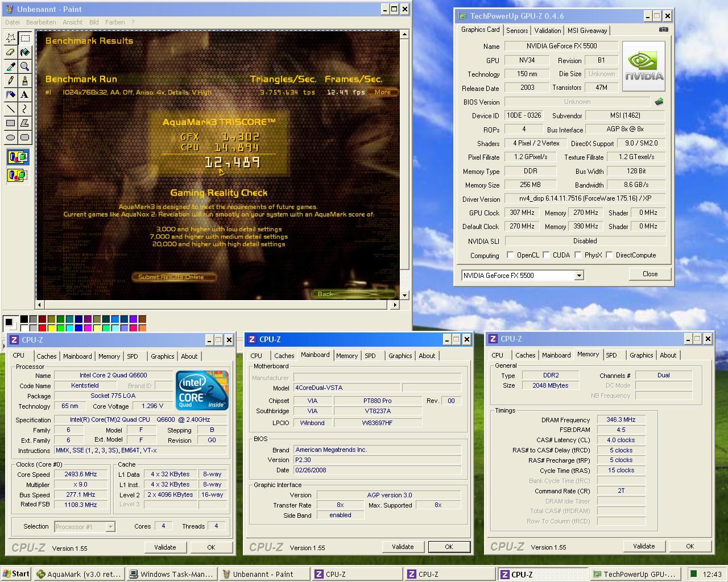Viewport: 728px width, 582px height.
Task: Click the Paint vertical scrollbar up arrow
Action: pos(404,35)
